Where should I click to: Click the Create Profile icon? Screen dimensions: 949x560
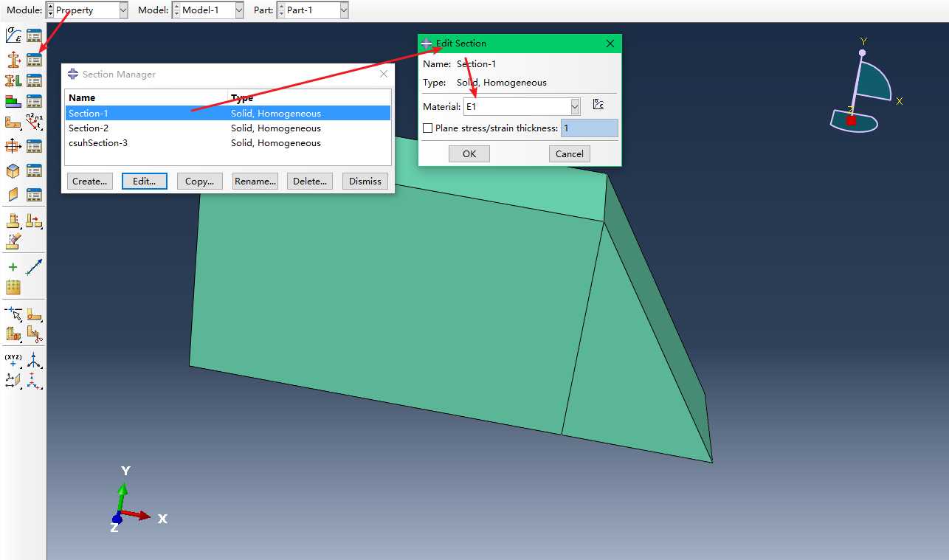[x=13, y=146]
